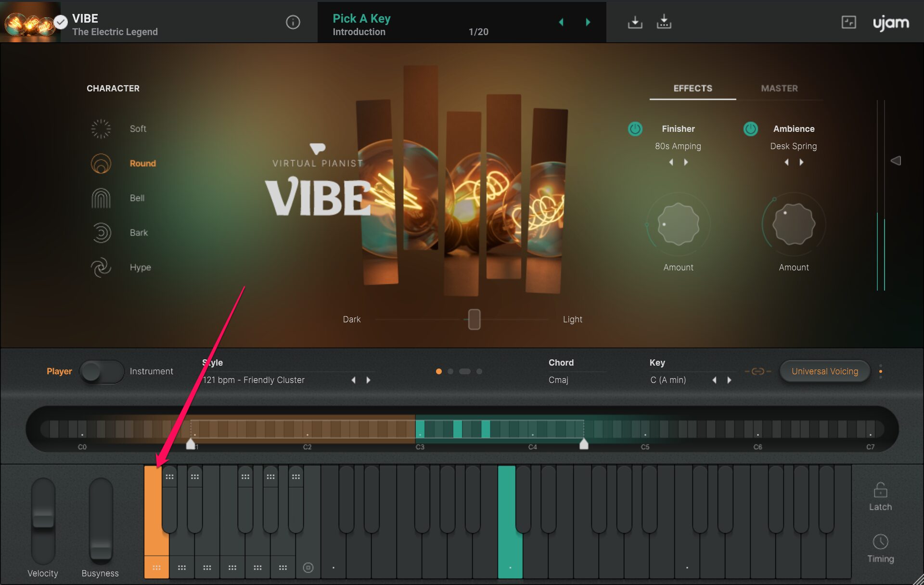Select the fourth page indicator dot
Viewport: 924px width, 585px height.
479,371
